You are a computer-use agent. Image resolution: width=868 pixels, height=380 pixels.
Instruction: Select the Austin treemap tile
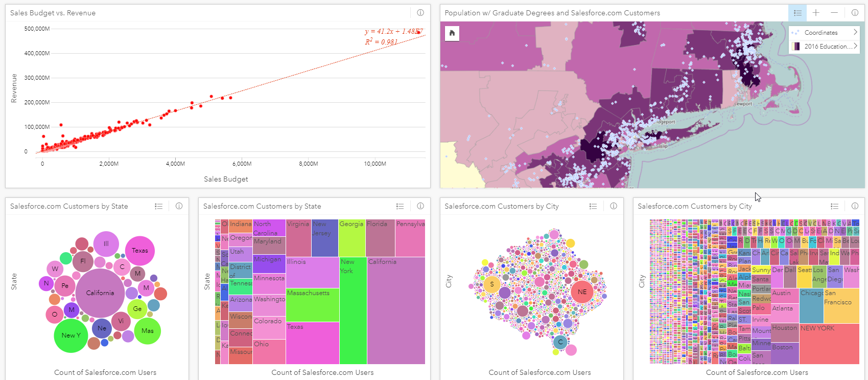pyautogui.click(x=785, y=296)
